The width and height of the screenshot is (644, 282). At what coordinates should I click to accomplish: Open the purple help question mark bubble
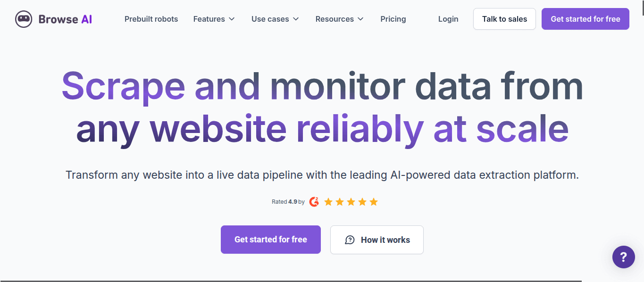coord(623,257)
